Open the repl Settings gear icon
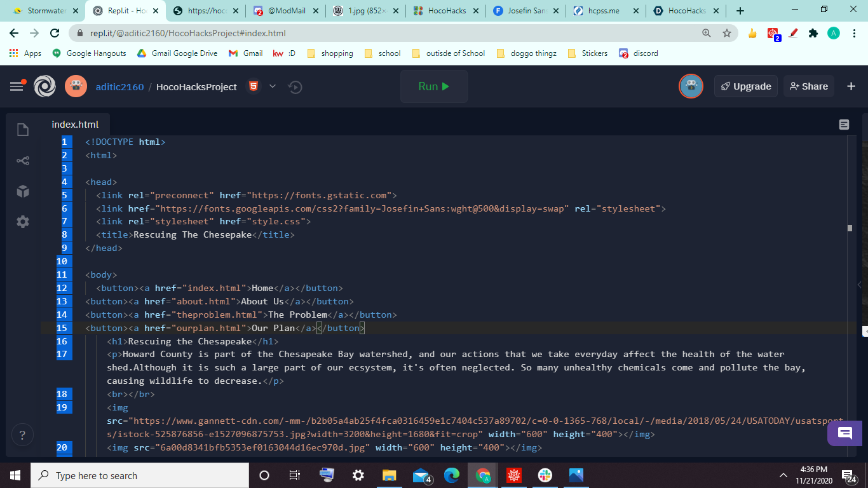 coord(23,222)
